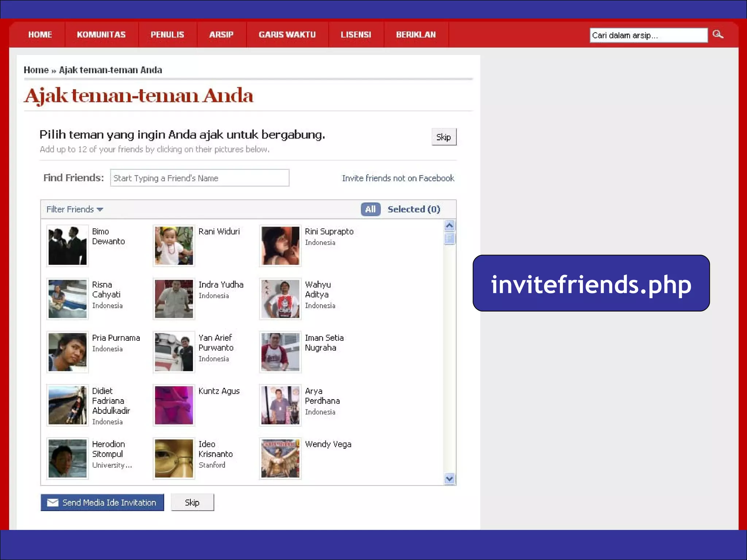Click the search magnifier icon
Screen dimensions: 747x560
click(x=718, y=35)
